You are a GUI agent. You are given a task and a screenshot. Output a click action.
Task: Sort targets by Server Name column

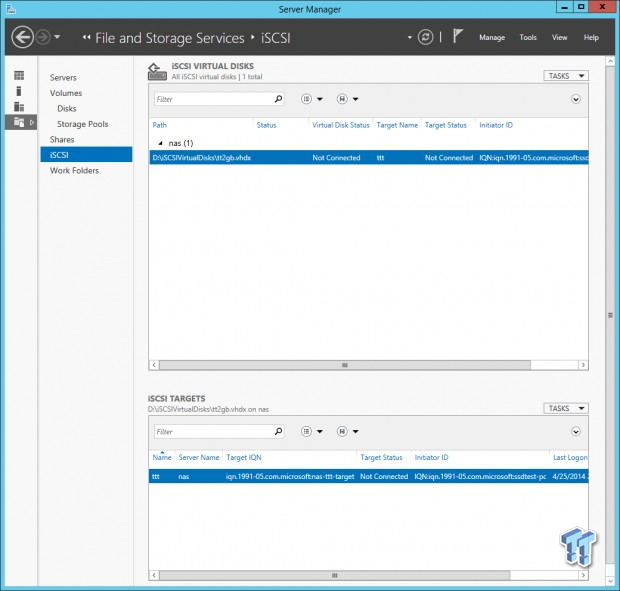click(199, 457)
